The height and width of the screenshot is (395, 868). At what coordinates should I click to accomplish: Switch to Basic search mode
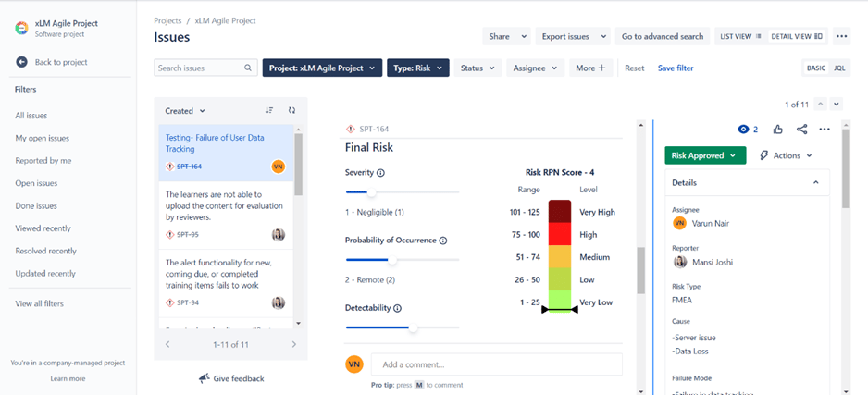click(x=816, y=68)
